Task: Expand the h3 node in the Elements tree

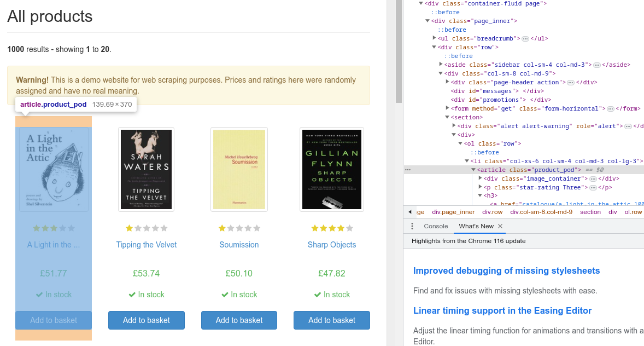Action: point(479,195)
